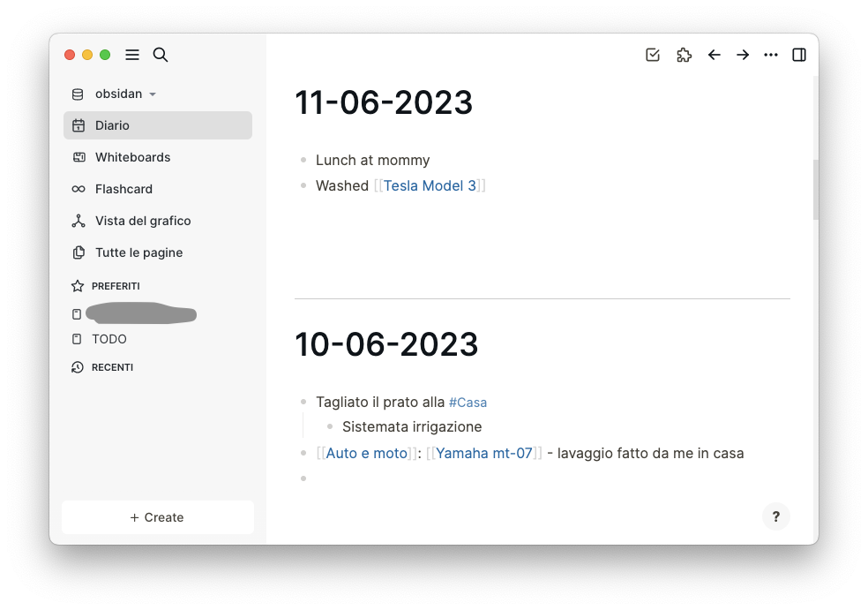Follow the Tesla Model 3 link

pos(430,185)
